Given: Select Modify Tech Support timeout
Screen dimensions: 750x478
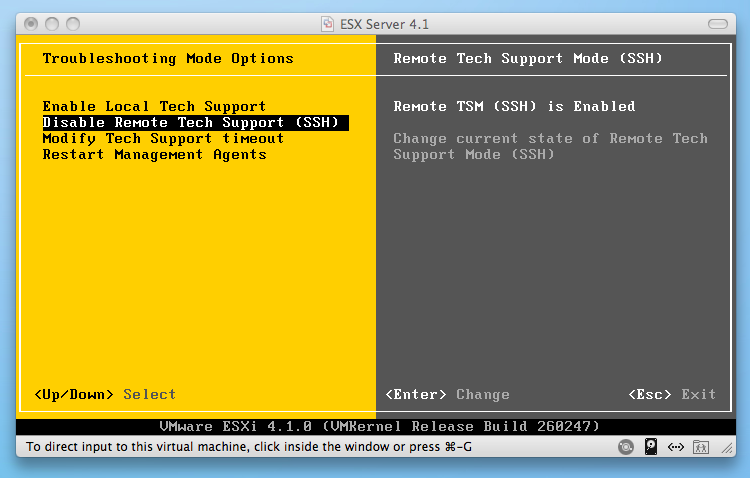Looking at the screenshot, I should (x=163, y=139).
